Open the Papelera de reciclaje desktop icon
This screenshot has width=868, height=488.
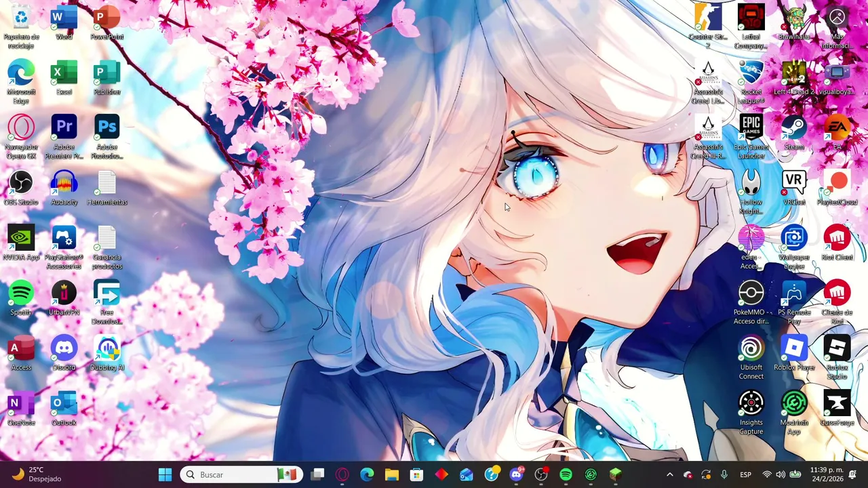pyautogui.click(x=21, y=26)
